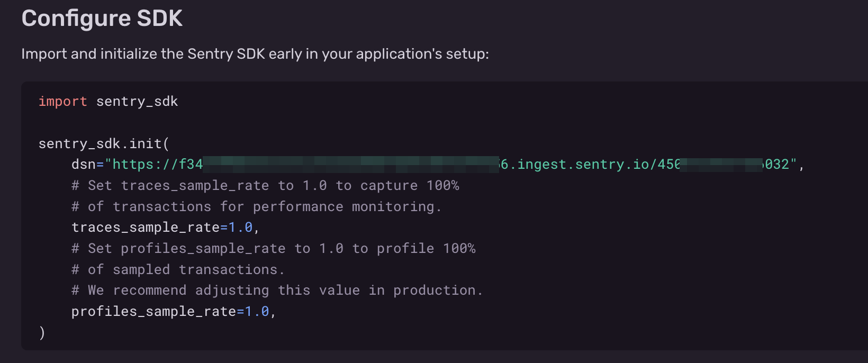Image resolution: width=868 pixels, height=363 pixels.
Task: Click the Configure SDK heading
Action: (x=102, y=19)
